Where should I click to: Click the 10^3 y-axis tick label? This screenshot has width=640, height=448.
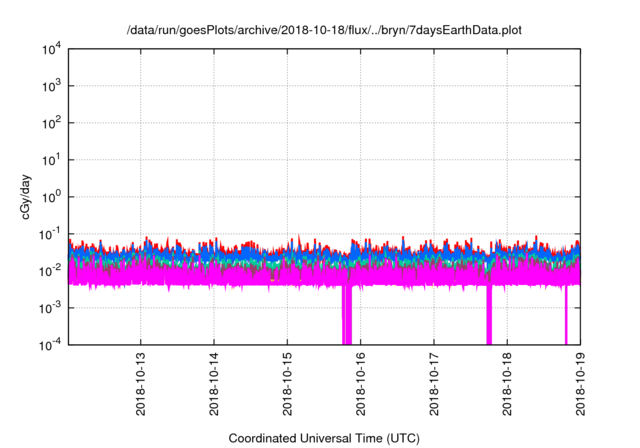(51, 86)
